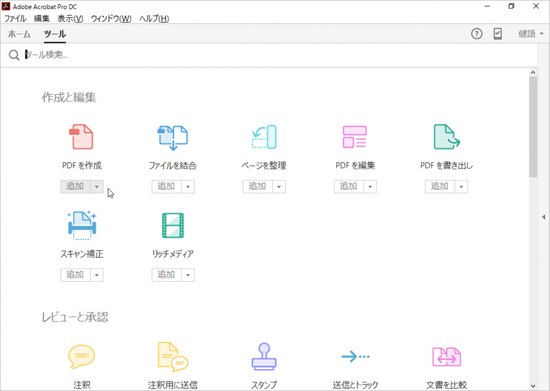
Task: Expand dropdown arrow under リッチメディア
Action: [188, 275]
